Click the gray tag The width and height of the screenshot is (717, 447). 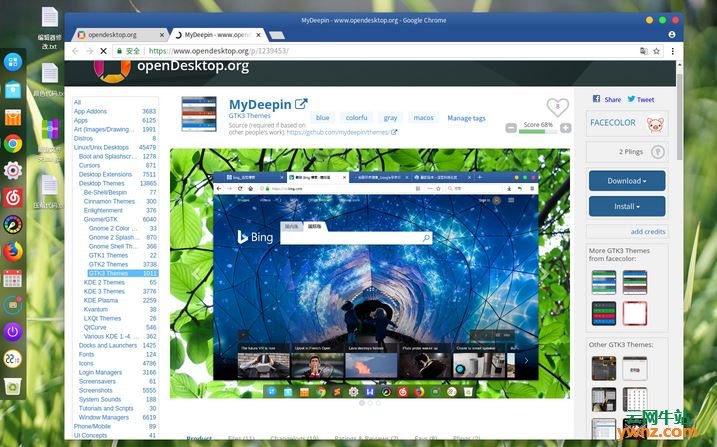point(390,117)
